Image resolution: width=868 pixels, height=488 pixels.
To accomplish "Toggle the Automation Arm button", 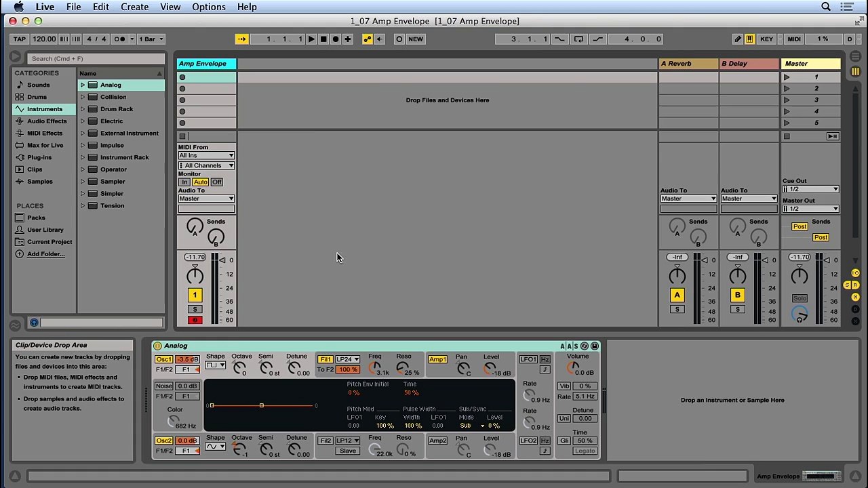I will pos(368,39).
